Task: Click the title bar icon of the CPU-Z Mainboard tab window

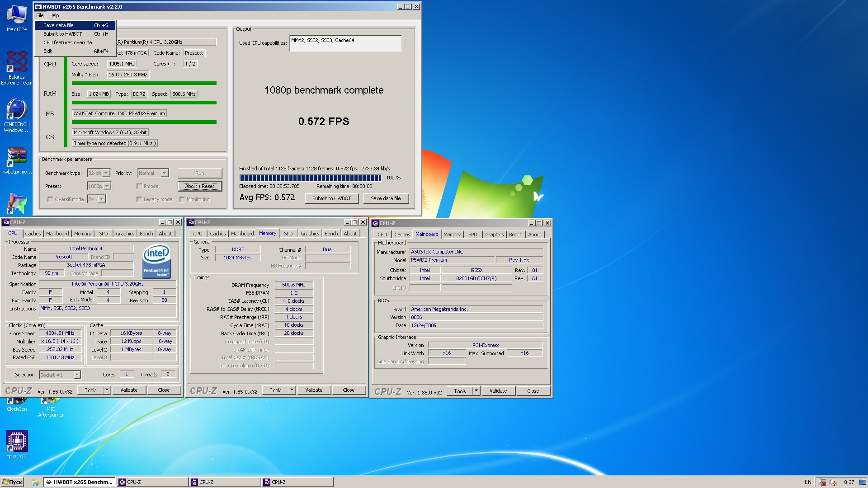Action: click(375, 223)
